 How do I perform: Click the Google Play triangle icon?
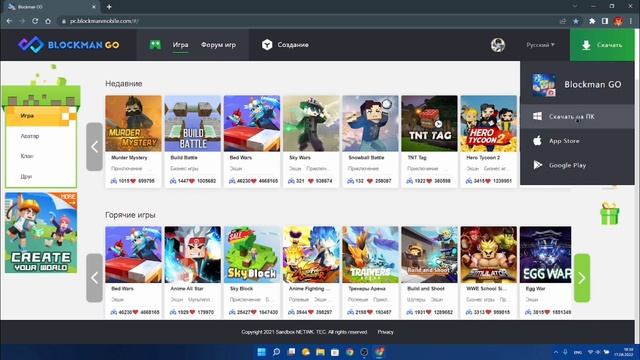coord(538,165)
